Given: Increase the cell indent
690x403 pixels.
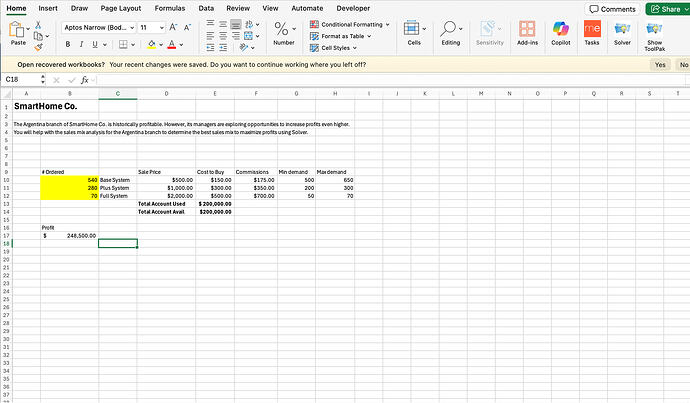Looking at the screenshot, I should [223, 48].
